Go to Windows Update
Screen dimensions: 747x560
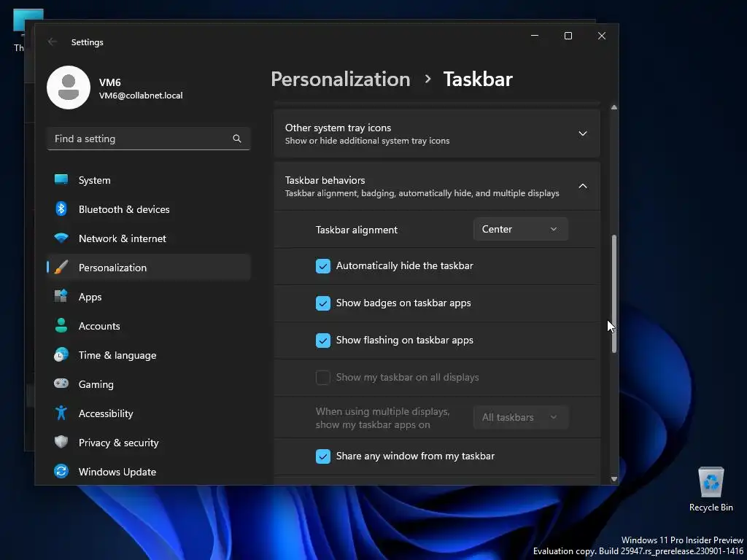pos(149,472)
